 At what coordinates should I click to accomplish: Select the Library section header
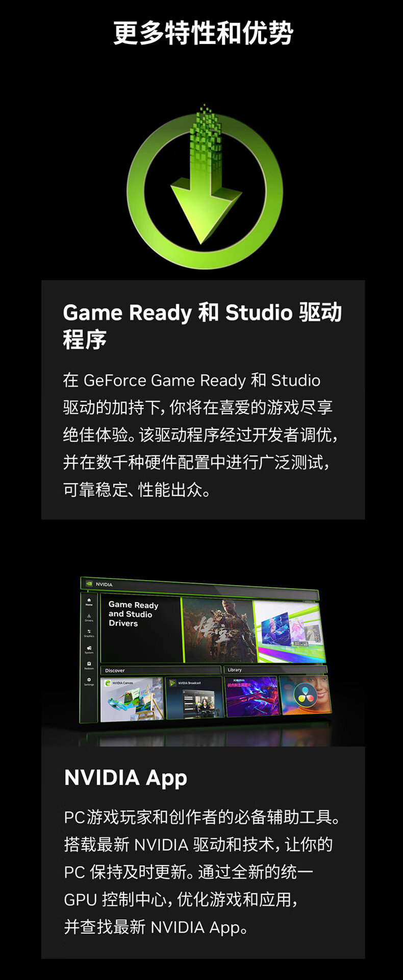click(275, 670)
